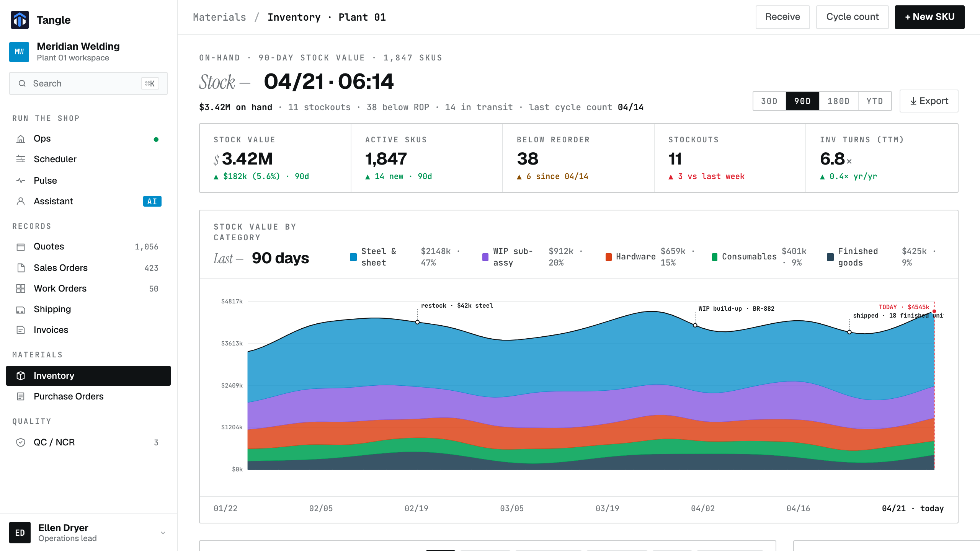Click the Cycle count button
Viewport: 980px width, 551px height.
click(852, 17)
